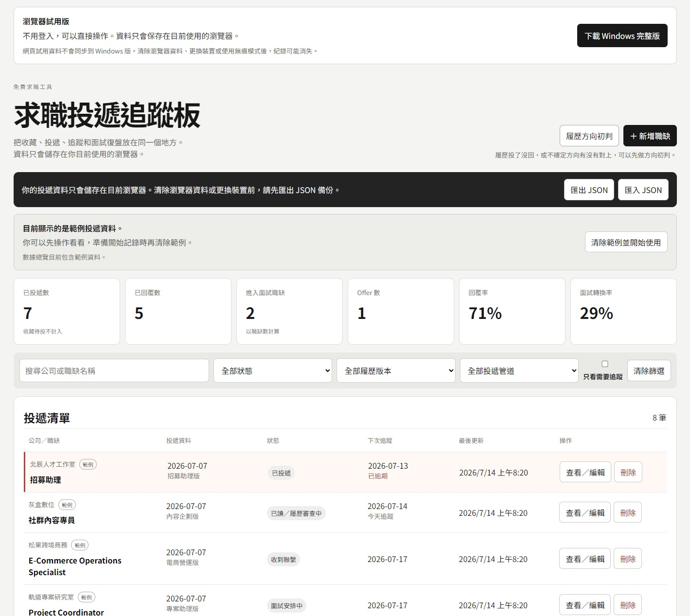The image size is (690, 616).
Task: Click the 下次追蹤 column header
Action: [380, 440]
